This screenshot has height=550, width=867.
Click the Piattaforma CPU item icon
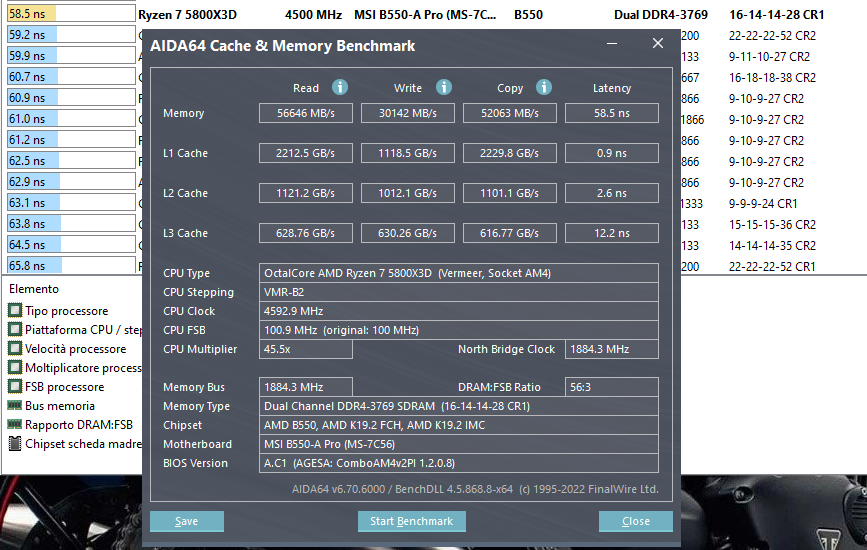click(15, 329)
